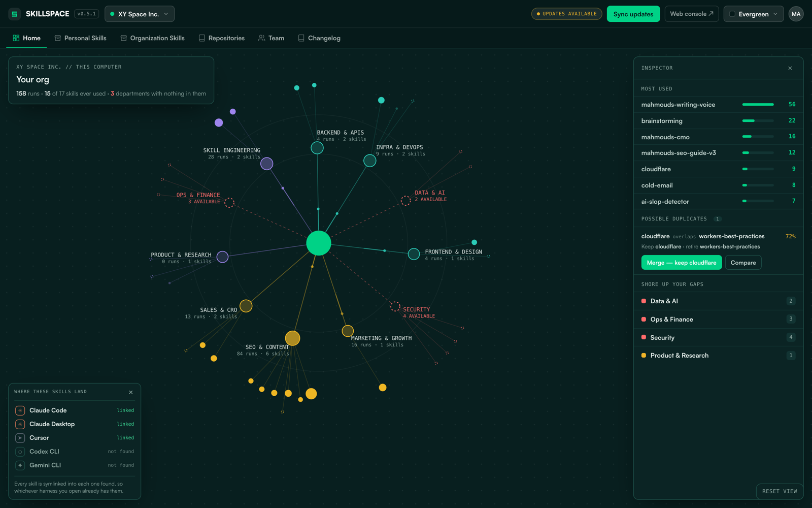Image resolution: width=812 pixels, height=508 pixels.
Task: Toggle the Evergreen checkbox
Action: (x=732, y=14)
